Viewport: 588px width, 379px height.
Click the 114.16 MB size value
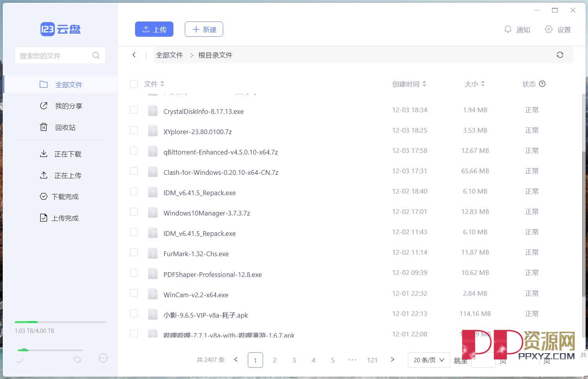(x=475, y=313)
